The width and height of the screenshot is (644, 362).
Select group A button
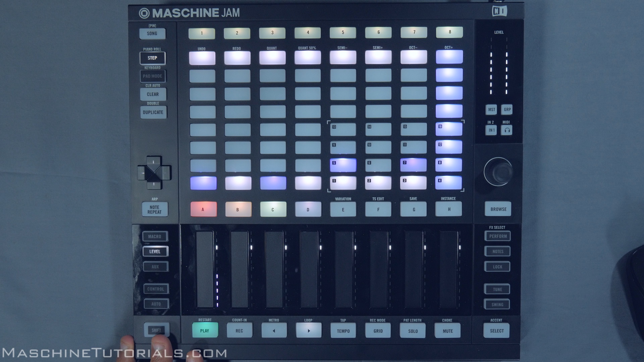tap(204, 209)
